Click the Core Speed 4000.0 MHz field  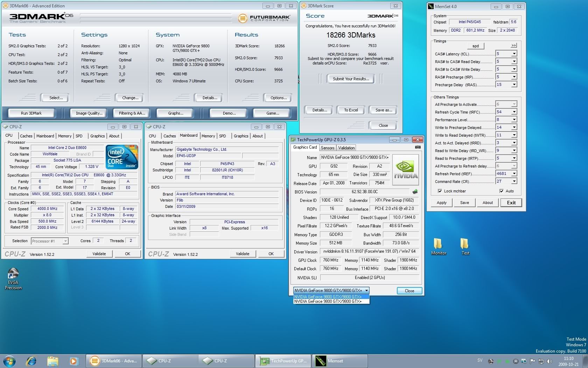point(48,209)
